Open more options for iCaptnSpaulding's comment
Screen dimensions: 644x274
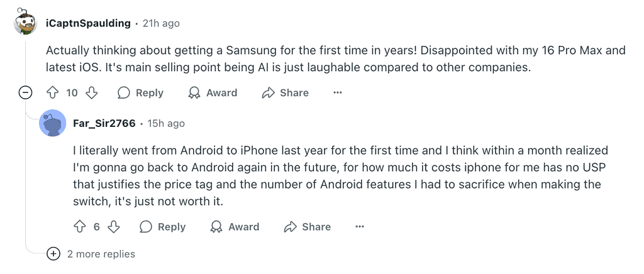(338, 93)
